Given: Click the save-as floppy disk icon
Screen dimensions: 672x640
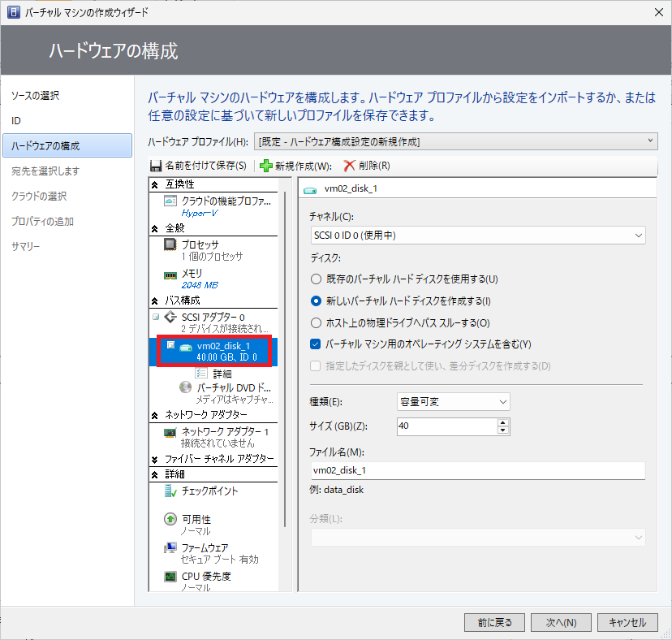Looking at the screenshot, I should 156,166.
